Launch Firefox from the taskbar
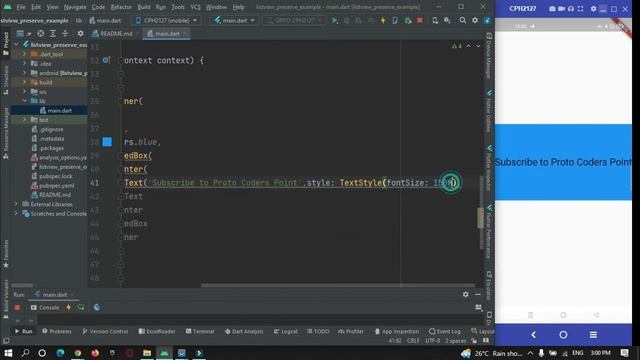Viewport: 640px width, 360px height. coord(95,353)
